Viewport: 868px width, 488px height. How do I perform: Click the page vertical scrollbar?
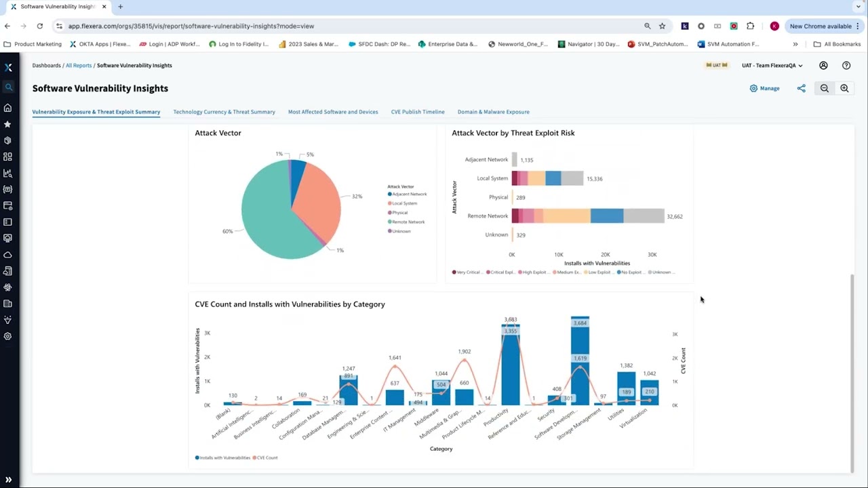coord(852,373)
